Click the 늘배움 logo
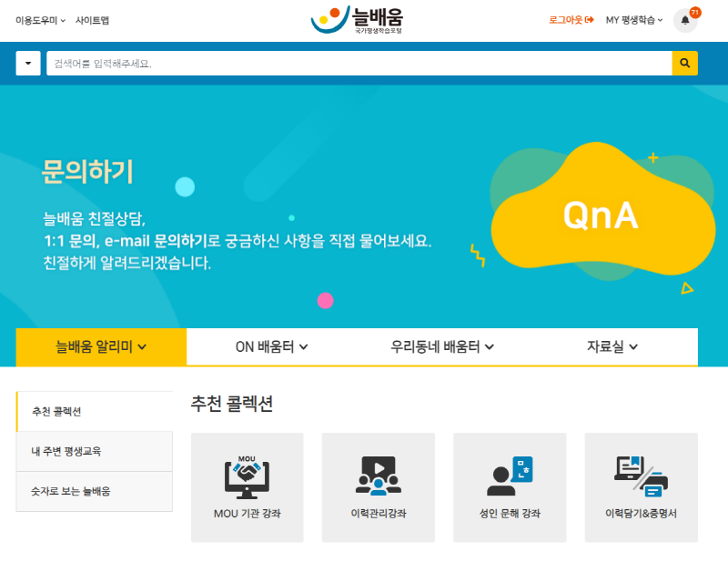Viewport: 728px width, 561px height. click(357, 20)
